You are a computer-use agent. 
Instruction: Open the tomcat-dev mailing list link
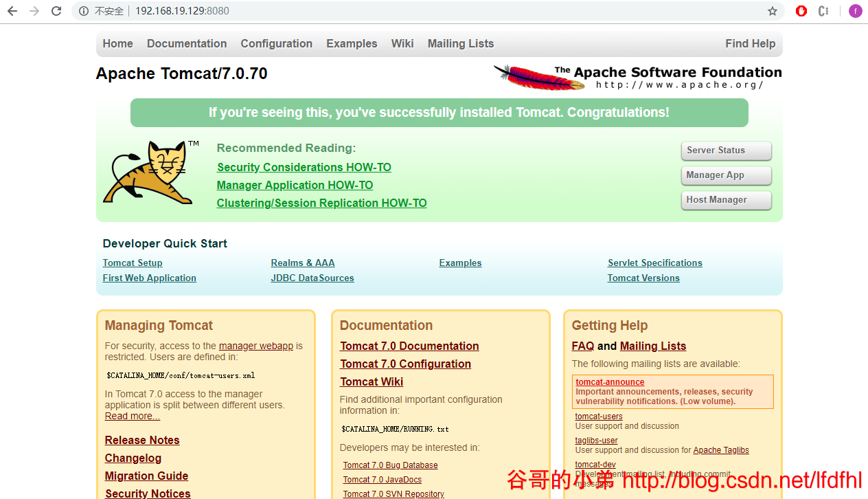point(595,465)
